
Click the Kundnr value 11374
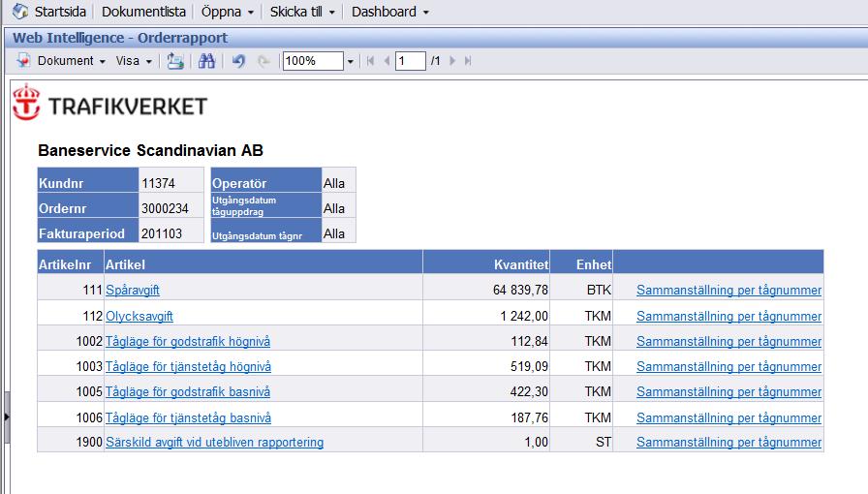tap(158, 183)
